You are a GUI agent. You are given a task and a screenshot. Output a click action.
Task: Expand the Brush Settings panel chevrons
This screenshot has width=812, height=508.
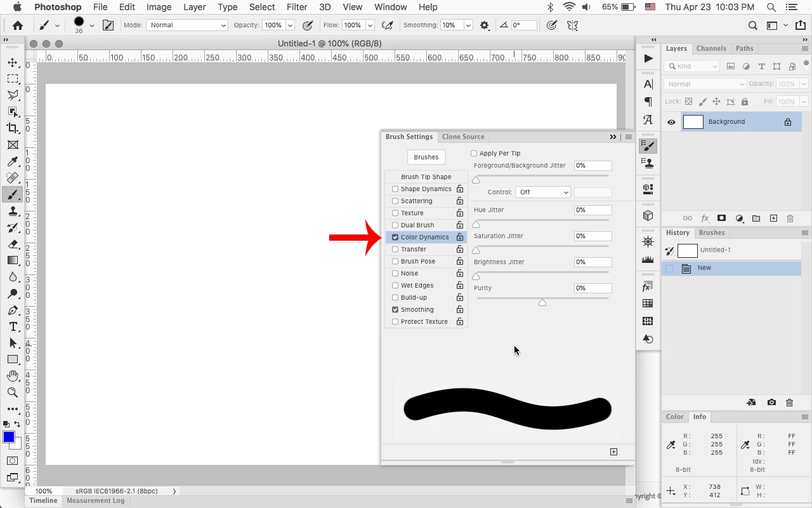pos(613,137)
